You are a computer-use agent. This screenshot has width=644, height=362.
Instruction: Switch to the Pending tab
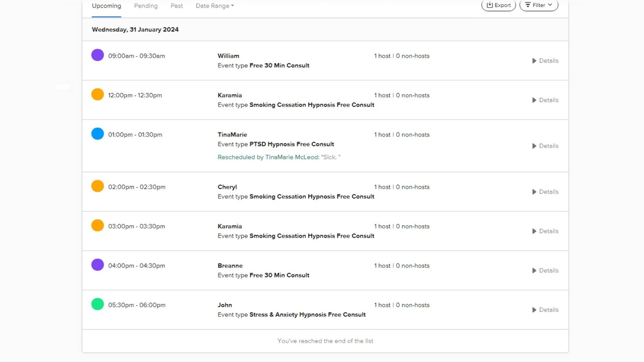pos(146,6)
